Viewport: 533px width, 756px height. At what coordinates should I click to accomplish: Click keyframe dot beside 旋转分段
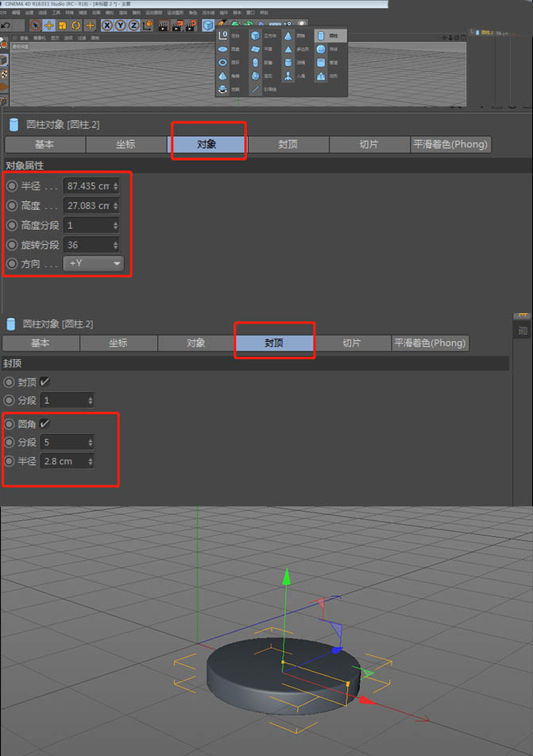[12, 245]
